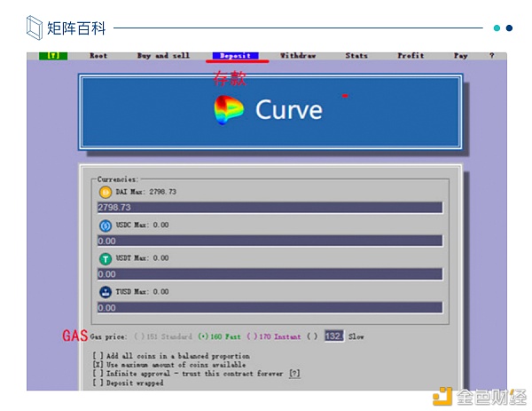Click DAI Max: 2798.73 label
Viewport: 532px width, 411px height.
146,192
